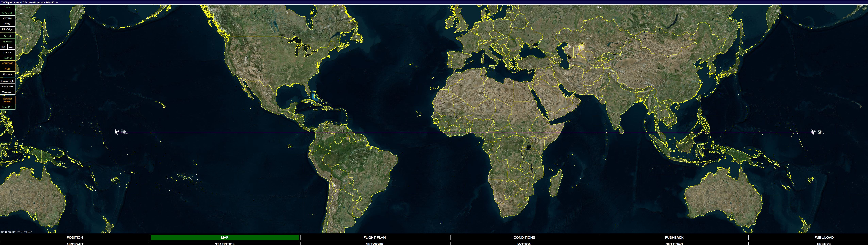Image resolution: width=868 pixels, height=245 pixels.
Task: Toggle the NDB navaid layer
Action: 7,69
